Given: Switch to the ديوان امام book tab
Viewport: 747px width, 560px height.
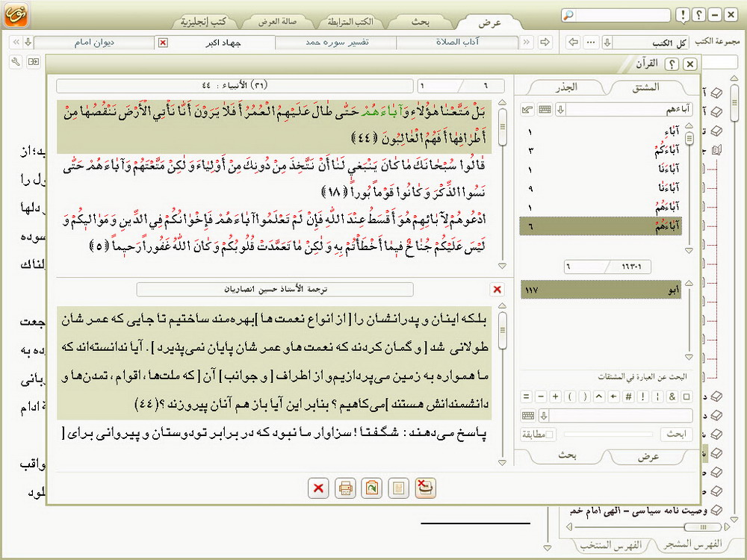Looking at the screenshot, I should pos(94,43).
